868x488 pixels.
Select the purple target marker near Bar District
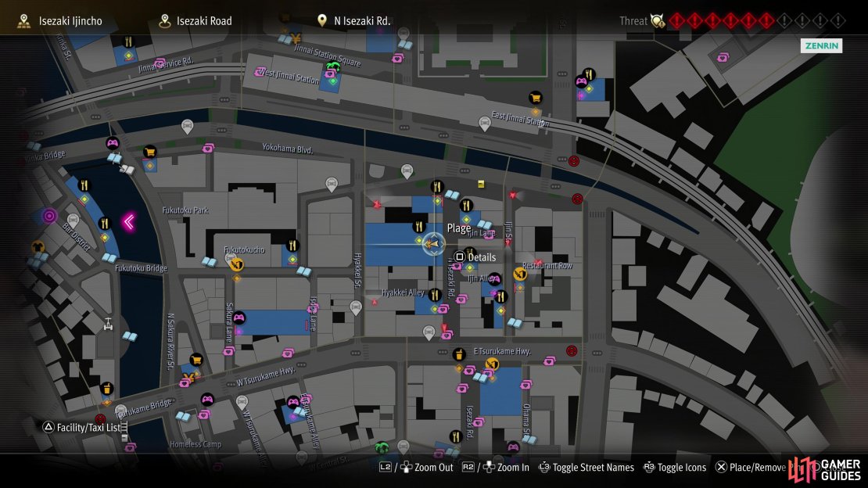tap(49, 216)
